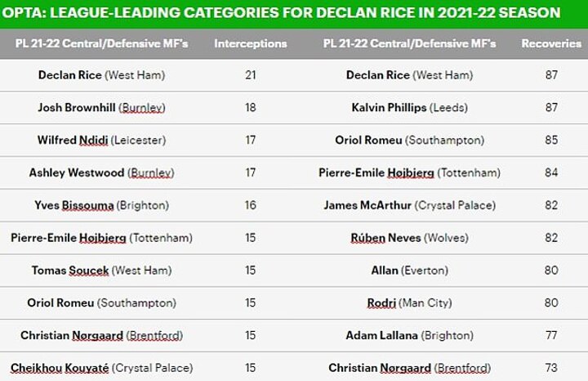This screenshot has height=381, width=588.
Task: Select Wilfred Ndidi (Leicester) in the table
Action: [101, 140]
